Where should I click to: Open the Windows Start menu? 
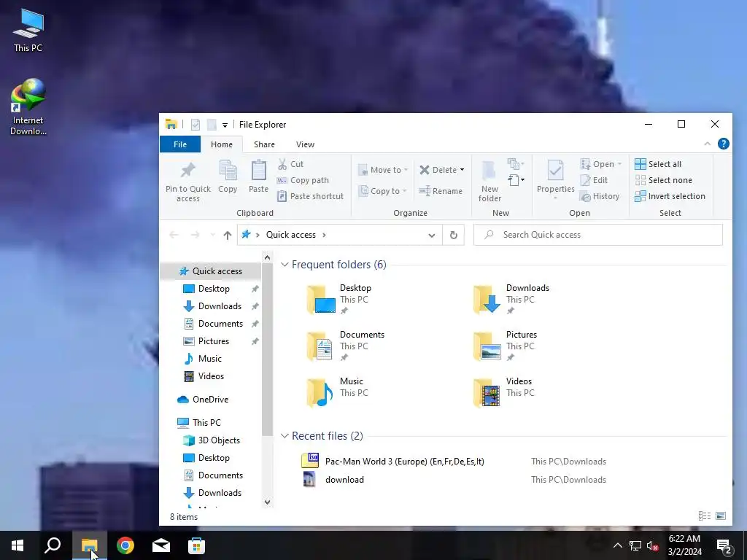[x=18, y=545]
